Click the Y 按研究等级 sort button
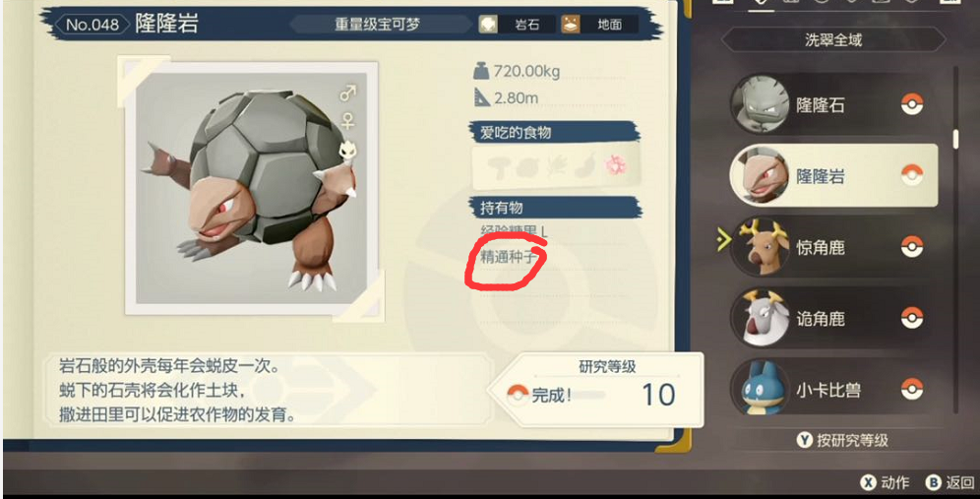Image resolution: width=980 pixels, height=499 pixels. point(842,440)
